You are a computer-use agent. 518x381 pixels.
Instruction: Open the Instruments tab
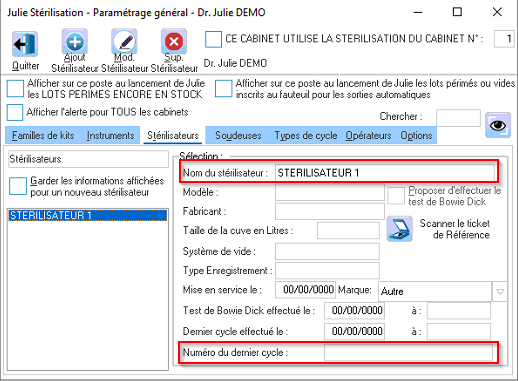pos(110,136)
